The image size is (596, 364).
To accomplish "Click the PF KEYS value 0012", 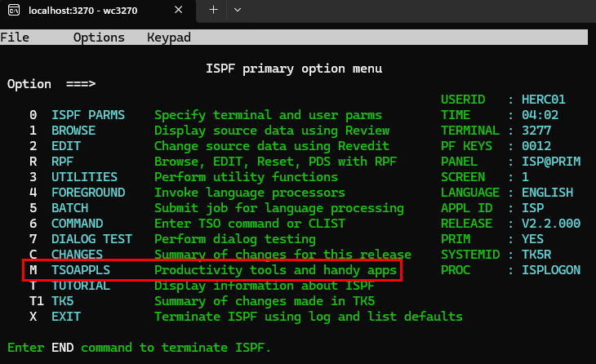I will [x=536, y=146].
